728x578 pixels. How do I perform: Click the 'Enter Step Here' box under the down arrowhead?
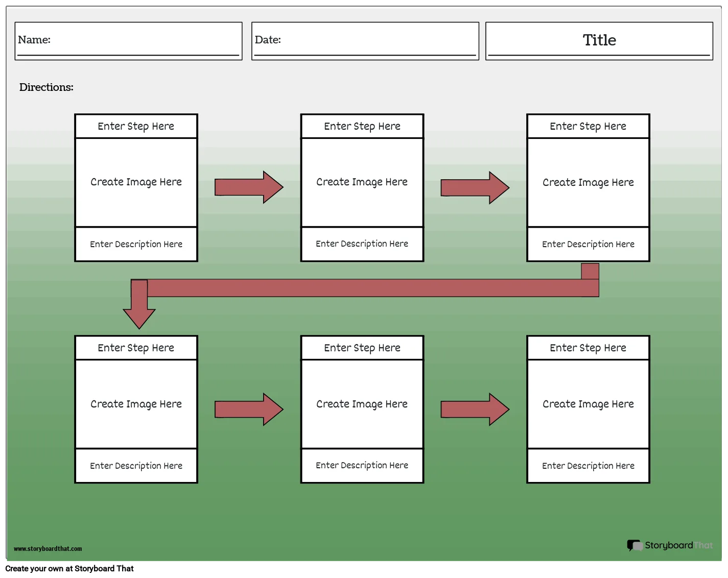[x=136, y=348]
